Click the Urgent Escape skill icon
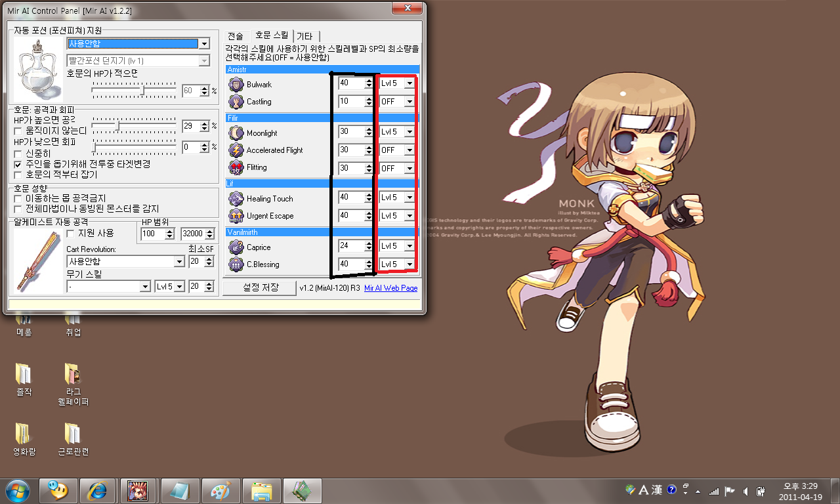This screenshot has height=504, width=840. coord(236,215)
